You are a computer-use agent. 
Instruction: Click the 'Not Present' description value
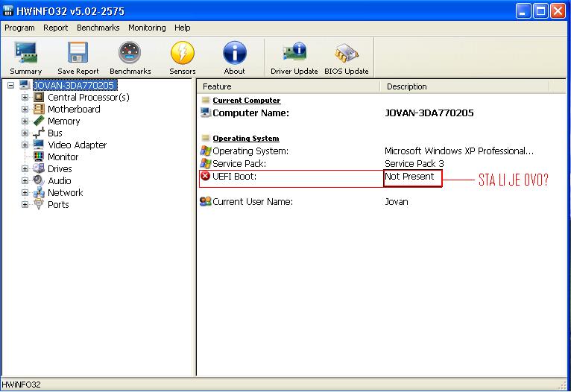(x=409, y=176)
